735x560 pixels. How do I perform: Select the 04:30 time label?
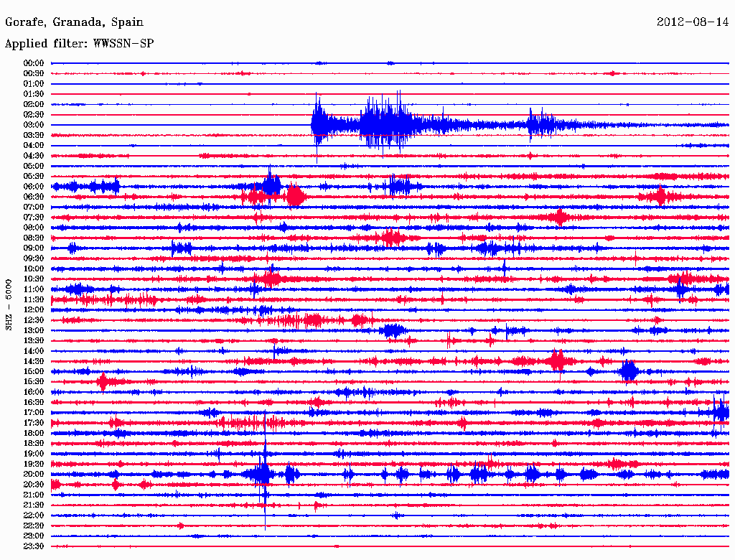[x=33, y=156]
